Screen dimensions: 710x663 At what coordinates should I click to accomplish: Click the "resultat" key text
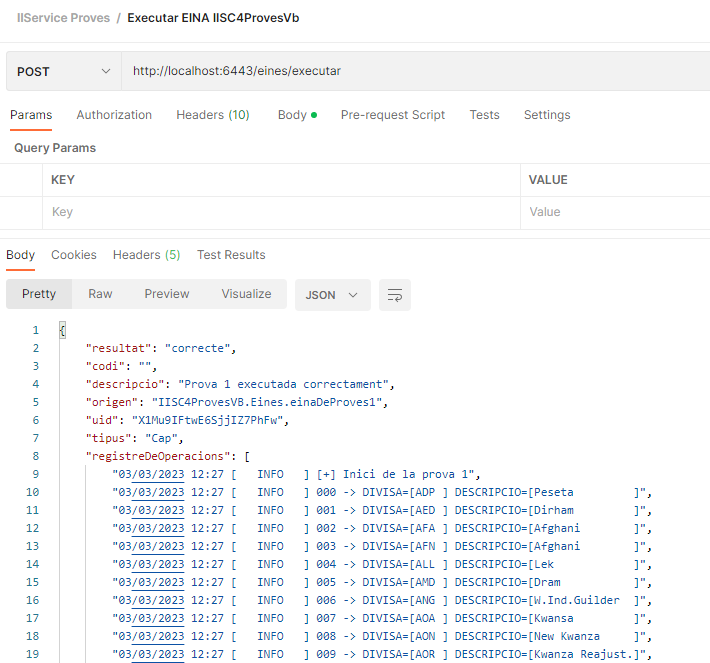pyautogui.click(x=118, y=348)
